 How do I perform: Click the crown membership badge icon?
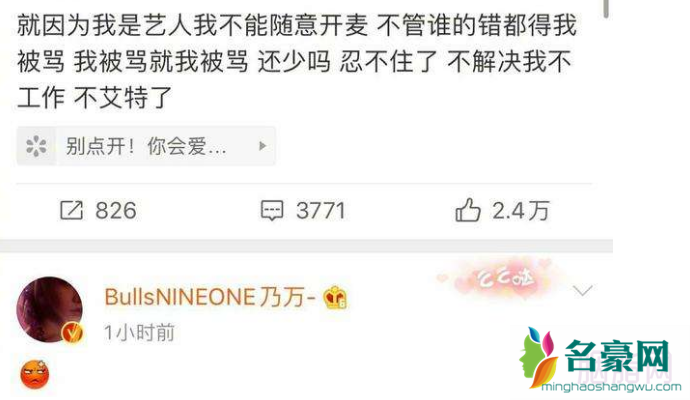point(335,297)
